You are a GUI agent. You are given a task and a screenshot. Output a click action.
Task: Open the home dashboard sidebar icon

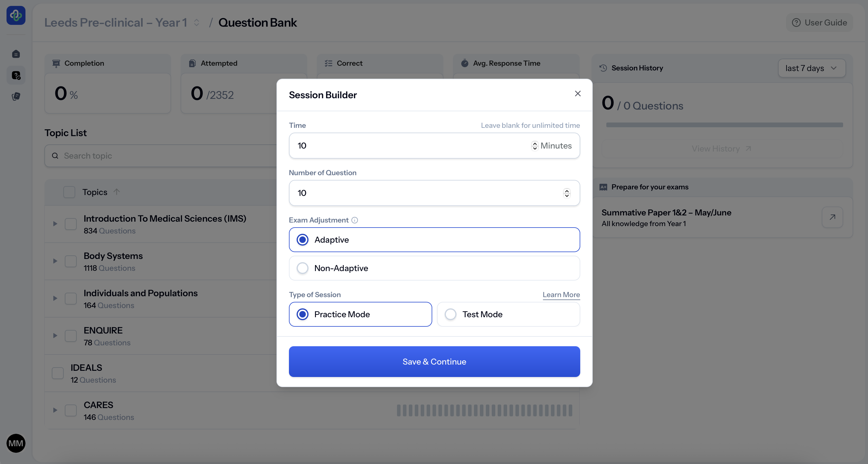(x=16, y=54)
